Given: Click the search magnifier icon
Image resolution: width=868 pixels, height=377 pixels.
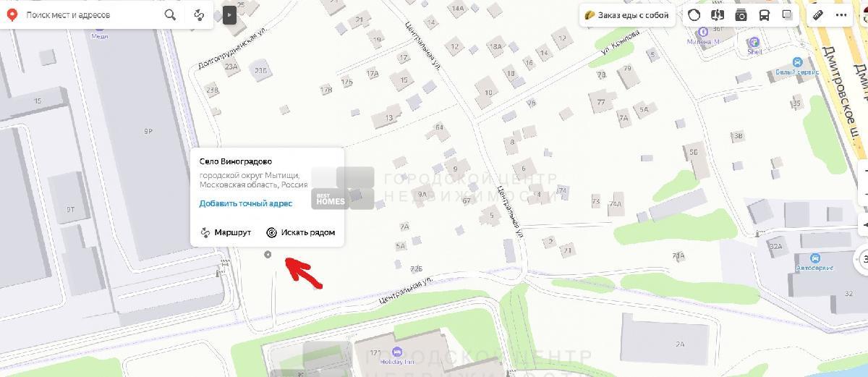Looking at the screenshot, I should point(170,14).
